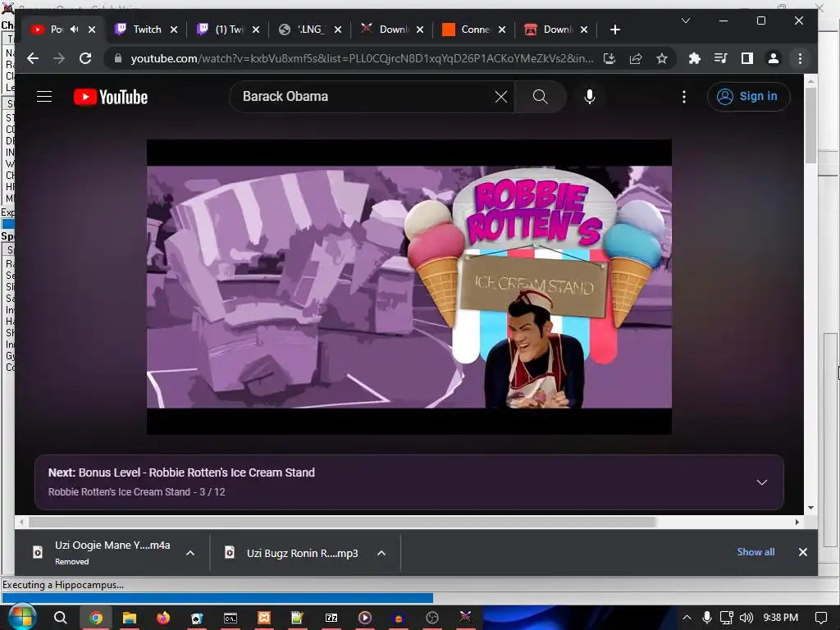This screenshot has width=840, height=630.
Task: Open the notification center icon
Action: click(820, 618)
